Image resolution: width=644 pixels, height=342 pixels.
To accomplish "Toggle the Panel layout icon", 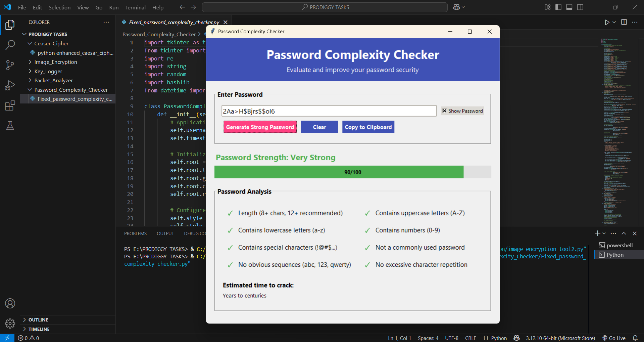I will coord(569,7).
